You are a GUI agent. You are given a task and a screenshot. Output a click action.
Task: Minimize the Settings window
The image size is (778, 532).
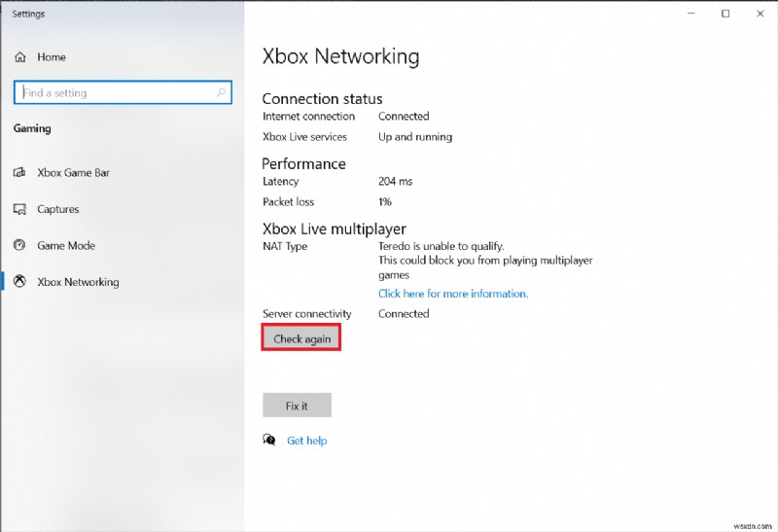691,14
